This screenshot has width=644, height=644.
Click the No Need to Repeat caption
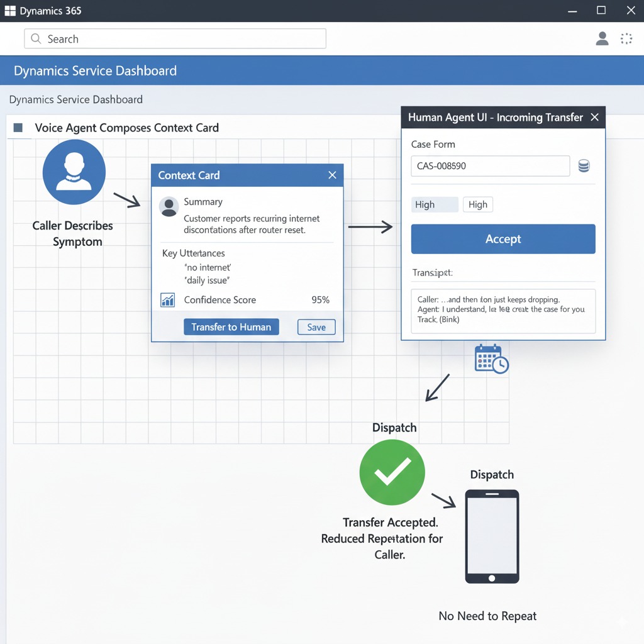(487, 616)
